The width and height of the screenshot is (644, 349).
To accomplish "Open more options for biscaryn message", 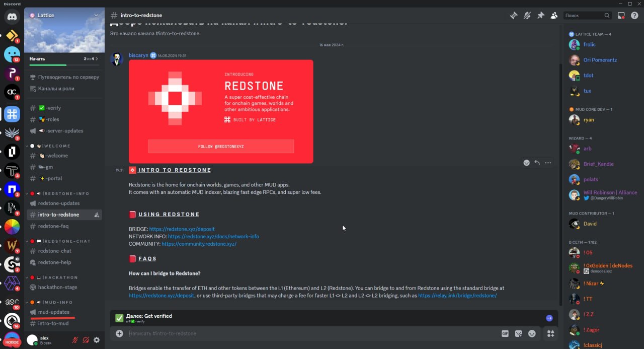I will tap(548, 163).
